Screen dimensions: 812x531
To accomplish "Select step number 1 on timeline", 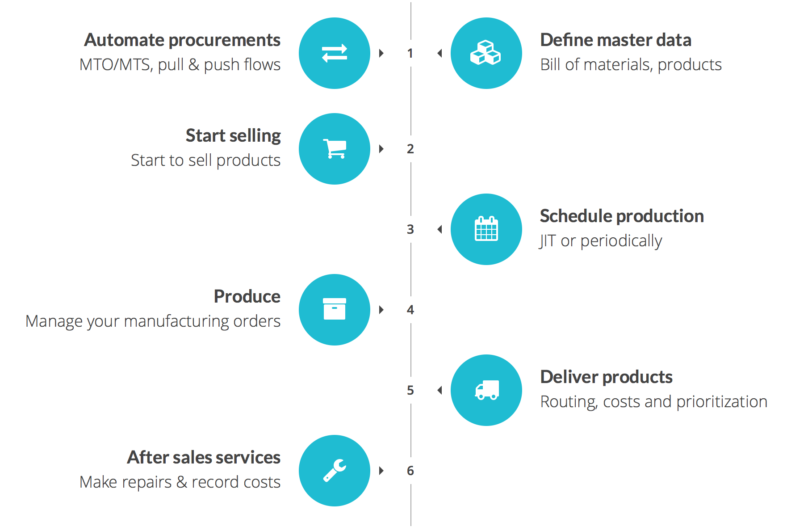I will click(410, 54).
